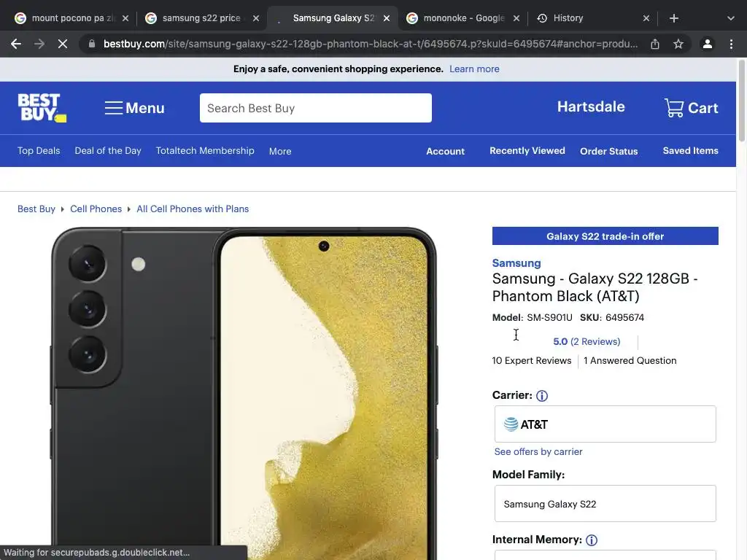Stop page loading with the X button

(x=63, y=44)
